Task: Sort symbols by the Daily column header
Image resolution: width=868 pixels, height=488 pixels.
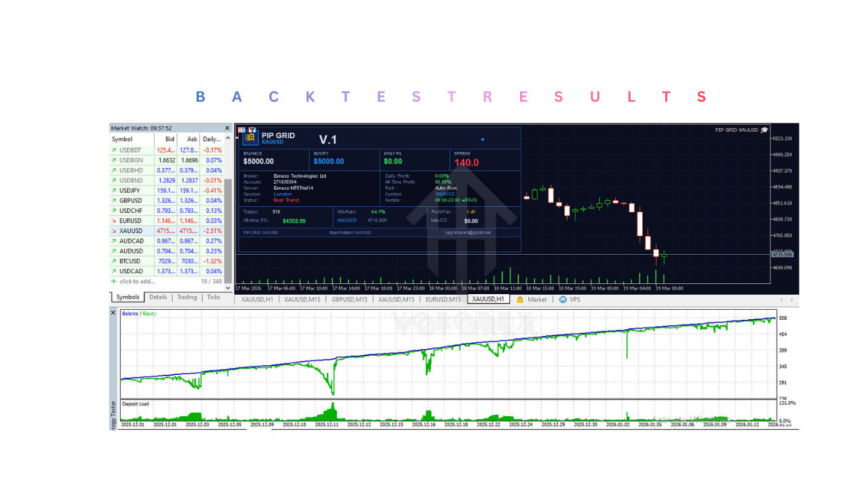Action: pos(211,139)
